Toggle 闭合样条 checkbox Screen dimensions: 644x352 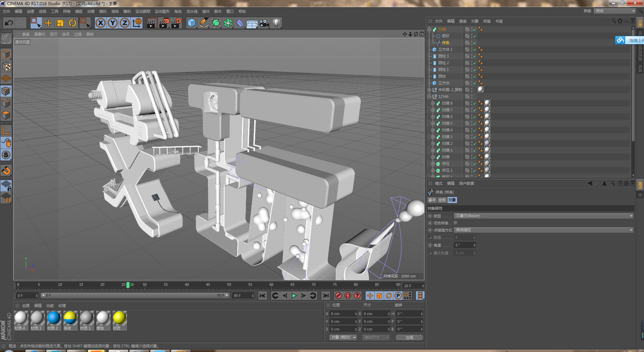point(455,222)
